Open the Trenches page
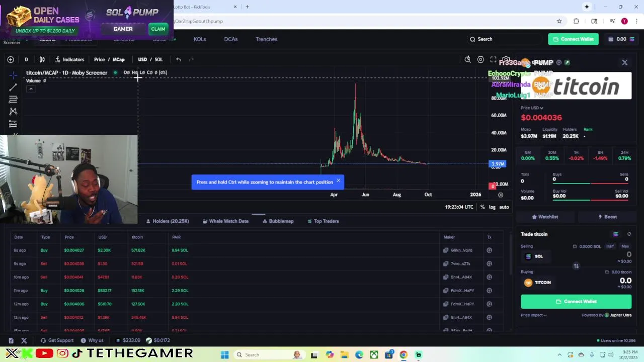This screenshot has width=644, height=362. (x=267, y=39)
